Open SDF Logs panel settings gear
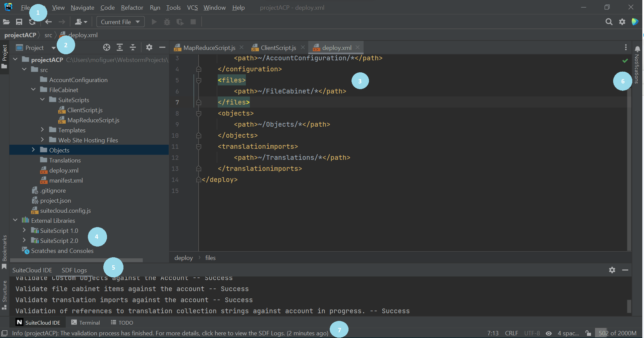 tap(612, 270)
